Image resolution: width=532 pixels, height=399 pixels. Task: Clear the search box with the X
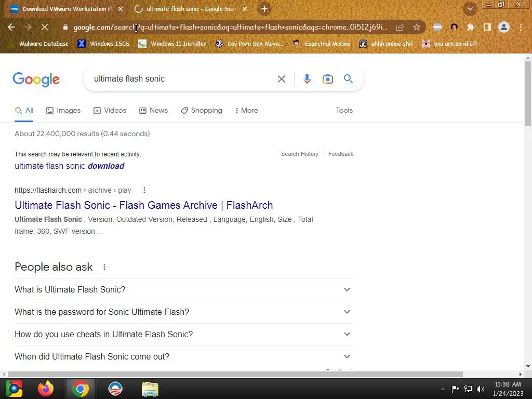point(281,79)
